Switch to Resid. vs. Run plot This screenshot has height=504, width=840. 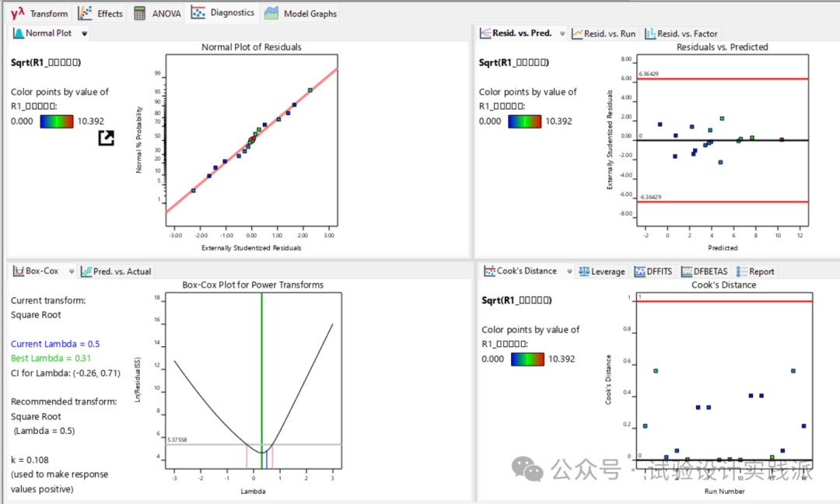click(x=604, y=33)
